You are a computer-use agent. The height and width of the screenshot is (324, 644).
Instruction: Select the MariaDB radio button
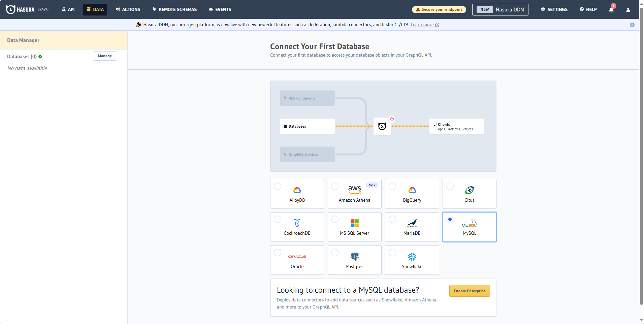pos(392,219)
